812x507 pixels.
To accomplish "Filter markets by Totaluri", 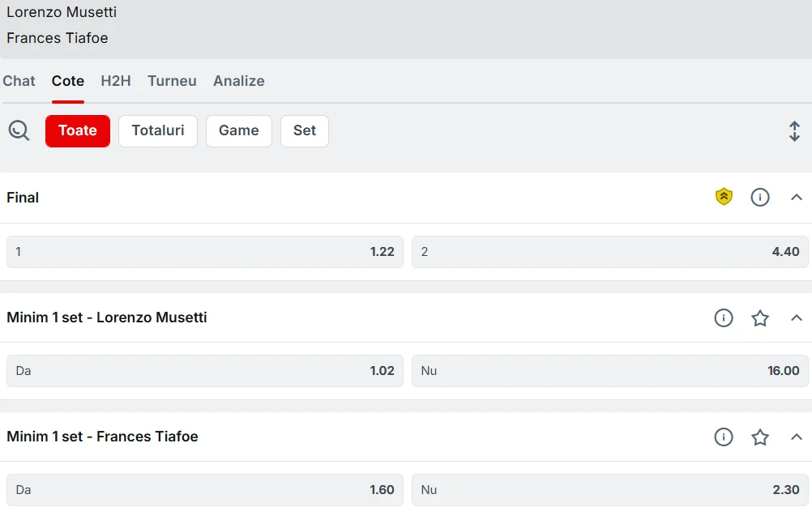I will 158,131.
